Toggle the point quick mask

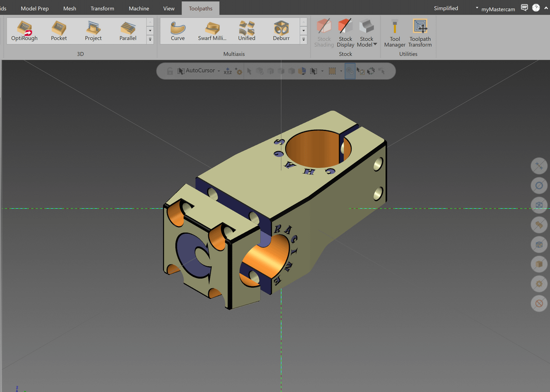(539, 166)
